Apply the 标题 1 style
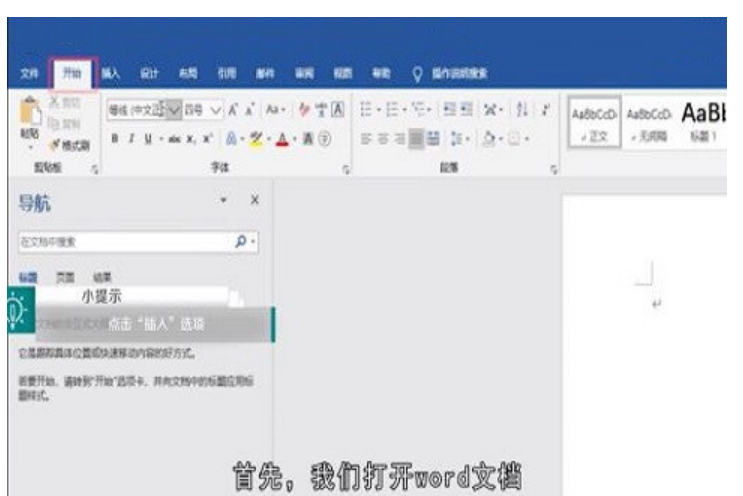743x496 pixels. click(701, 119)
